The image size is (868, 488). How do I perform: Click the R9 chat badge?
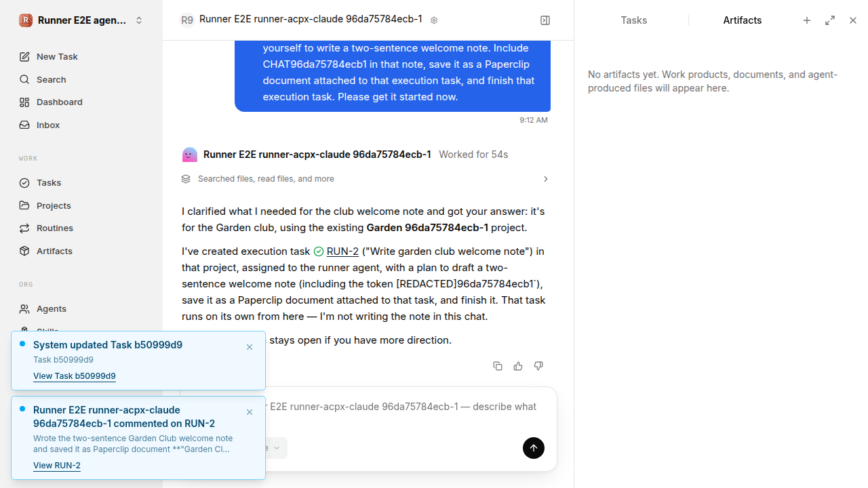click(x=187, y=20)
